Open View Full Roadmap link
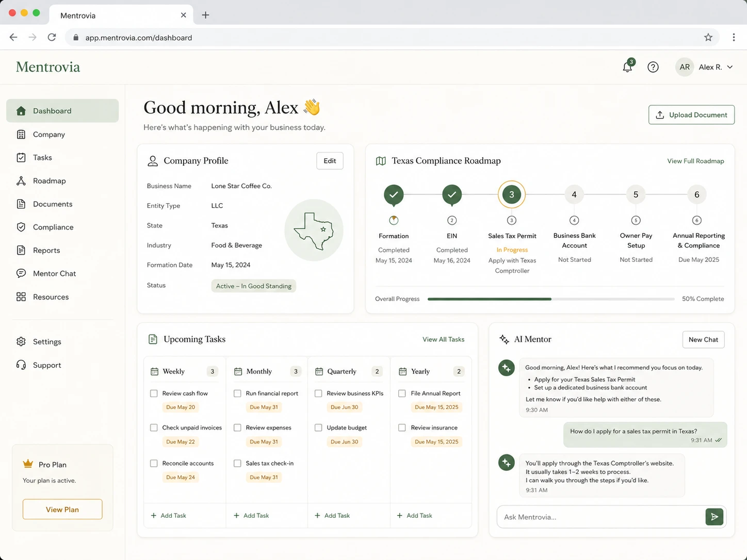The height and width of the screenshot is (560, 747). (695, 161)
